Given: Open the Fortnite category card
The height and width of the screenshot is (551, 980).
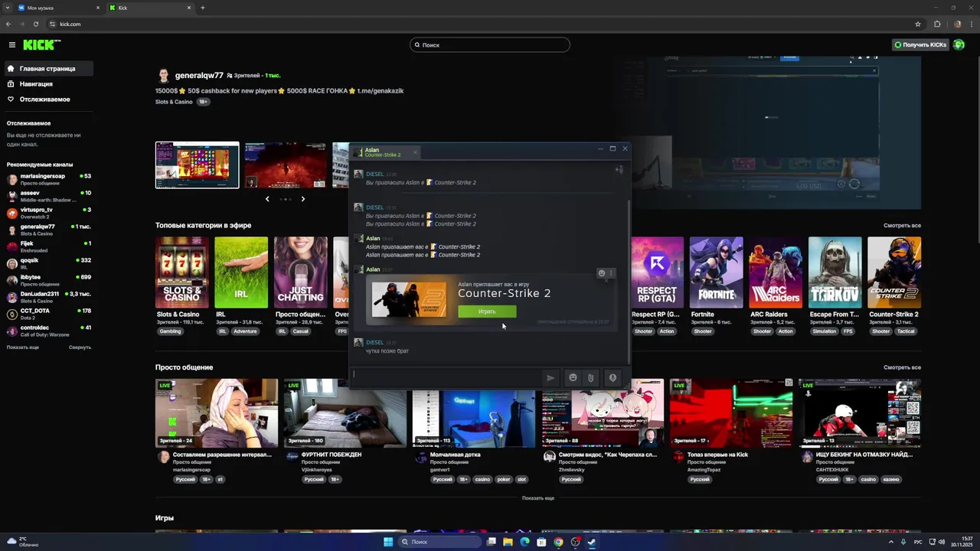Looking at the screenshot, I should point(716,272).
